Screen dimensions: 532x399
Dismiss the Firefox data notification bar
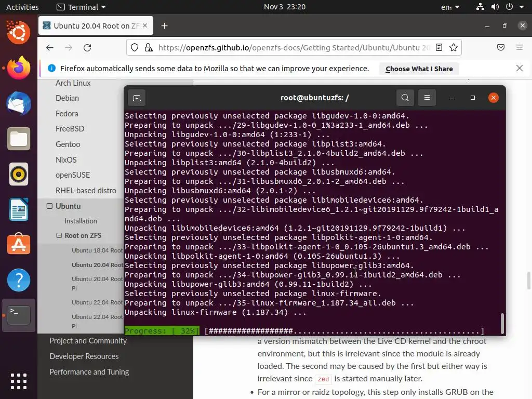click(x=520, y=68)
